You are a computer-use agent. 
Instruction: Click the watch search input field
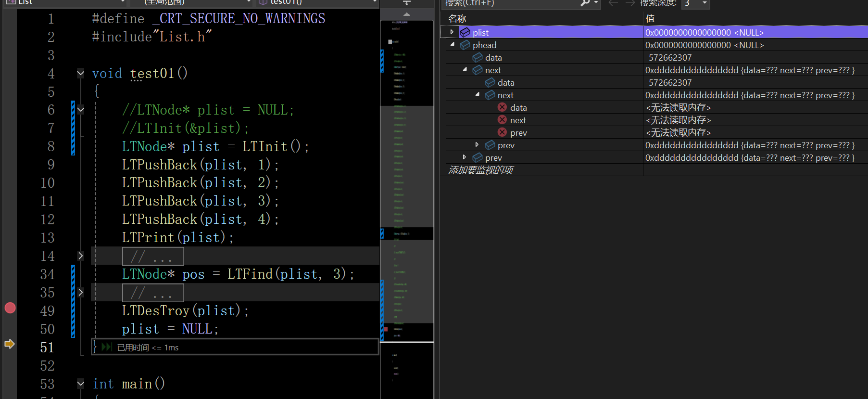coord(511,4)
